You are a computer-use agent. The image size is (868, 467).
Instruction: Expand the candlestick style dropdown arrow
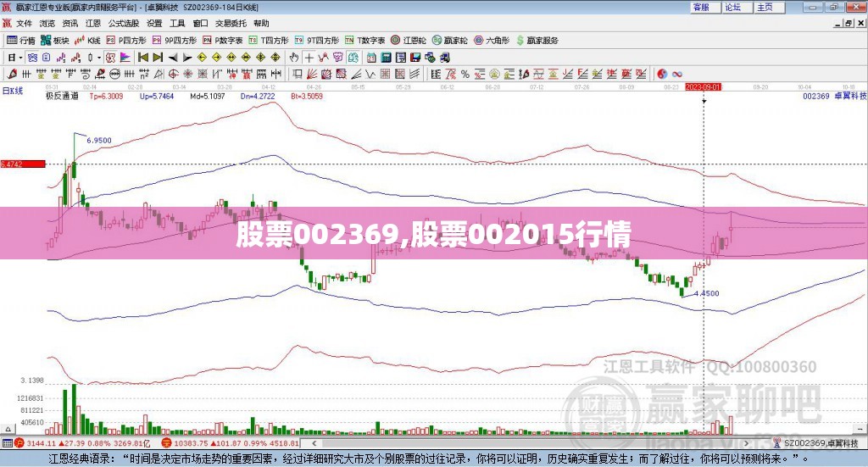click(99, 58)
